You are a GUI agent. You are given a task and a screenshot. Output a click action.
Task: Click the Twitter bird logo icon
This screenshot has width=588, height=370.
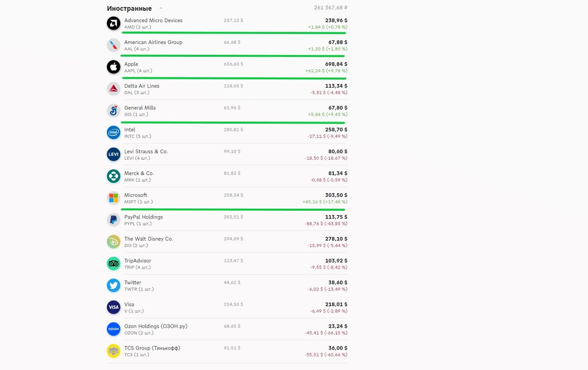coord(114,285)
